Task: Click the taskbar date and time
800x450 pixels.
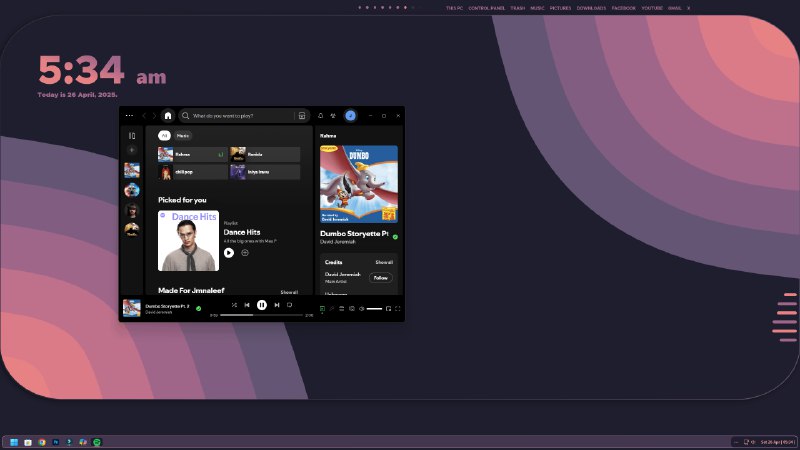Action: click(778, 442)
